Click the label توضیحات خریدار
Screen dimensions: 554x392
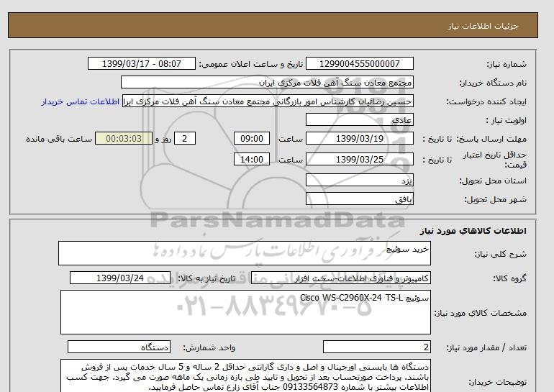tap(497, 382)
